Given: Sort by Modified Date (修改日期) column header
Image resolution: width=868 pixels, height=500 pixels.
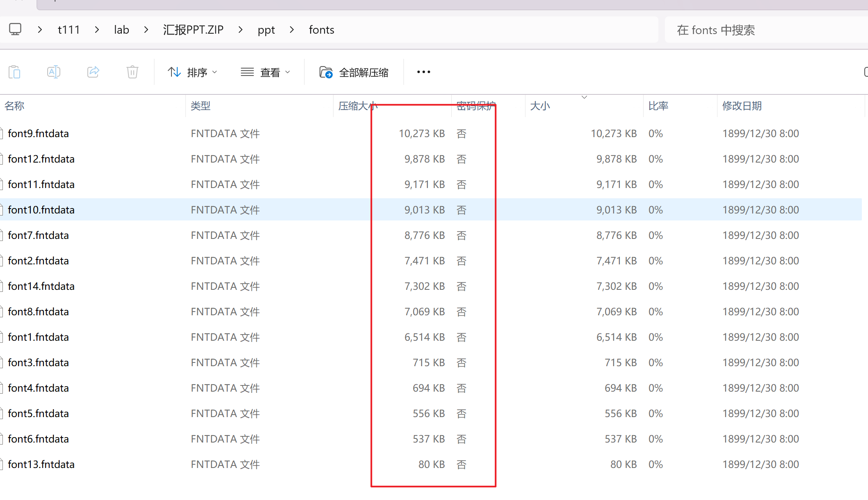Looking at the screenshot, I should [x=742, y=106].
